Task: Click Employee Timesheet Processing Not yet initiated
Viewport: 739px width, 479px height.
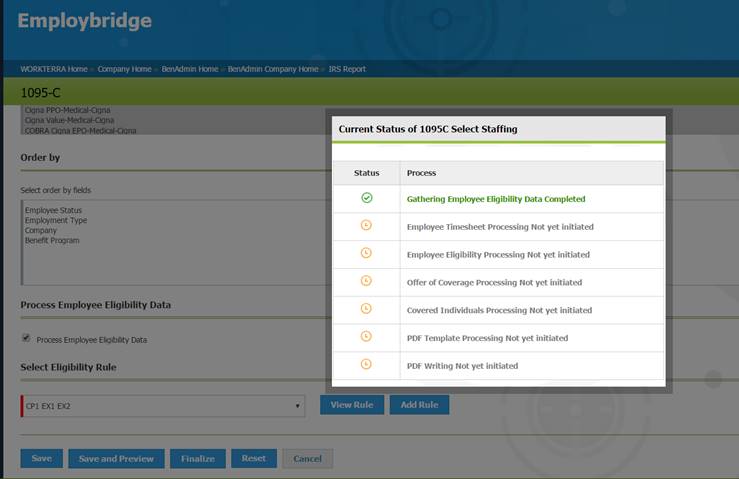Action: 500,227
